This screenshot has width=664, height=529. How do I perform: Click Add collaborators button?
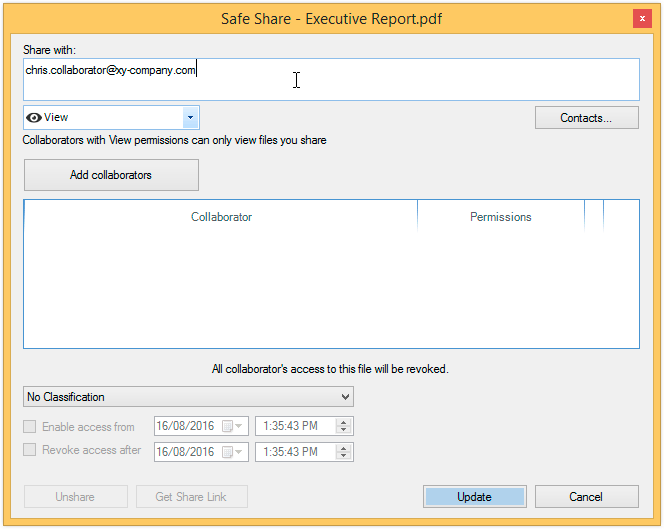click(x=111, y=175)
